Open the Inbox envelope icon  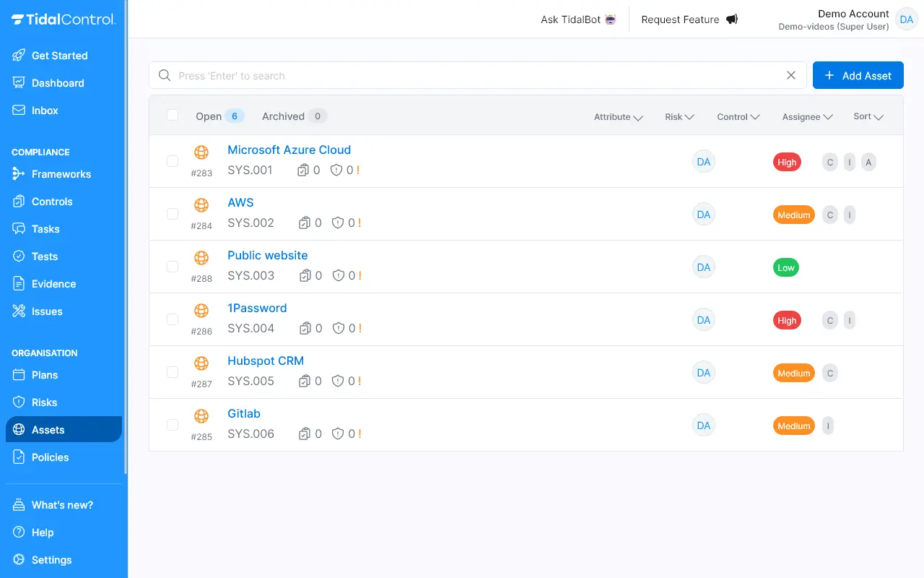19,111
